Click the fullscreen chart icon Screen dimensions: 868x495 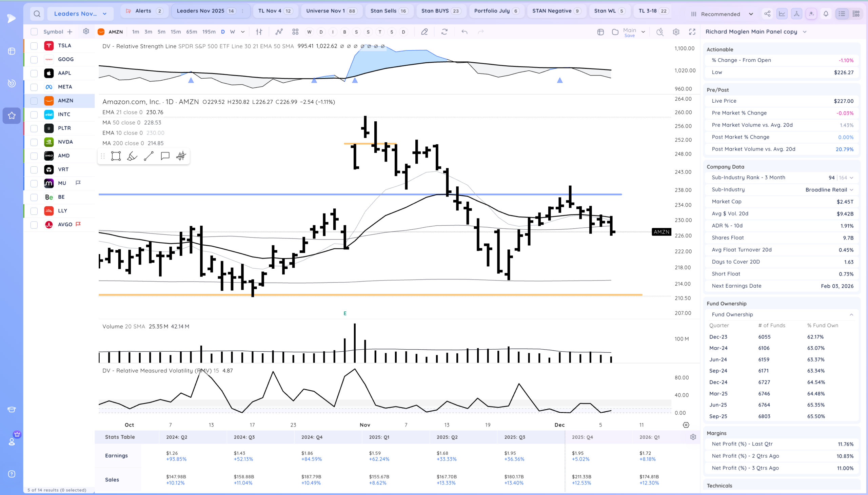pyautogui.click(x=692, y=32)
